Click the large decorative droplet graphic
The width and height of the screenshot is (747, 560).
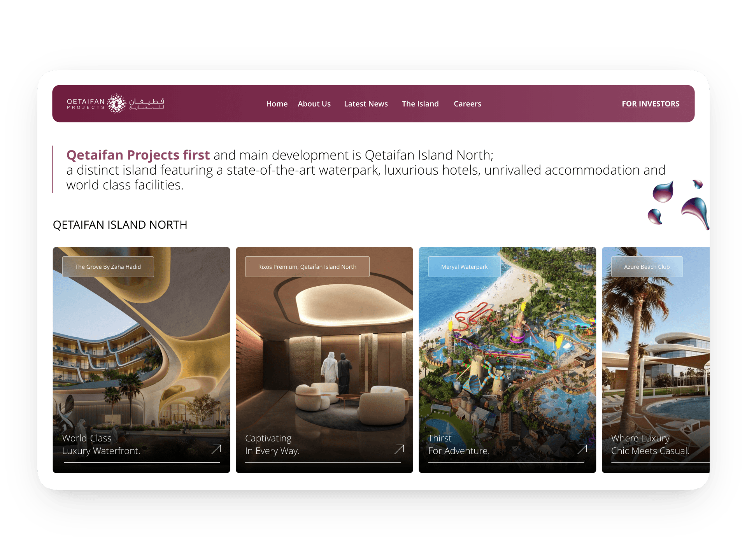click(696, 213)
